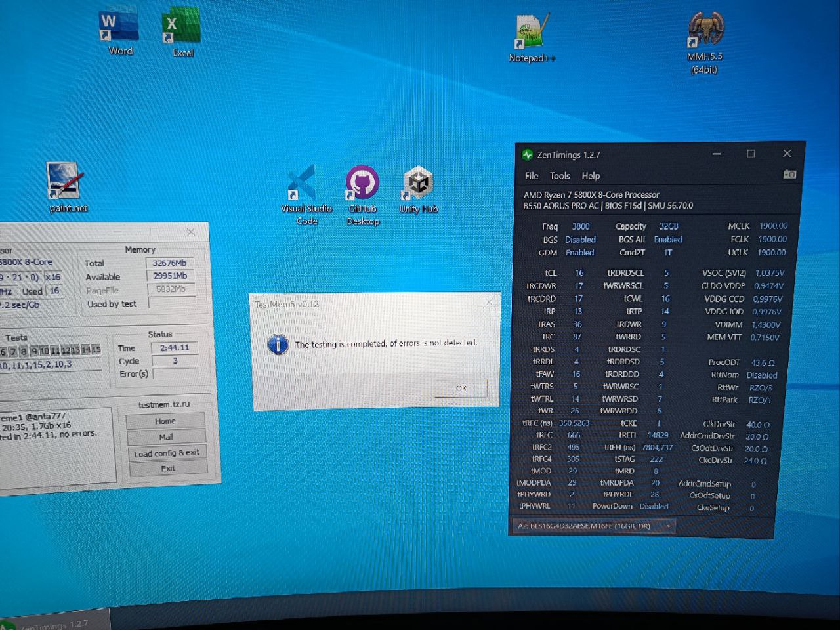Maximize the ZenTimings window
Image resolution: width=840 pixels, height=630 pixels.
[x=751, y=154]
